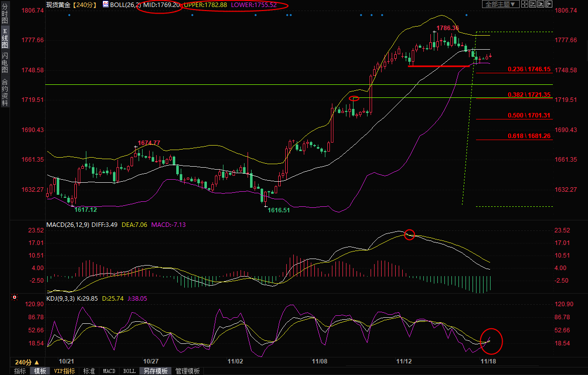Click the playback replay icon in top toolbar
The image size is (588, 375).
[x=540, y=4]
